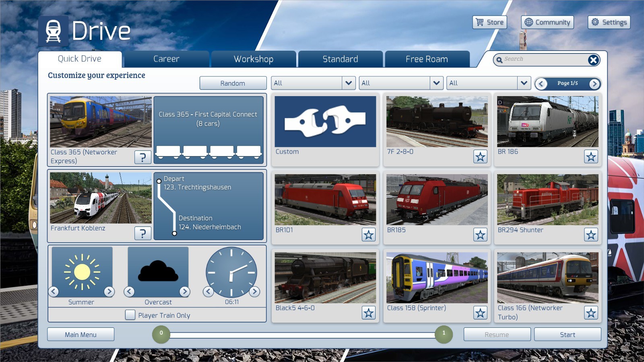Expand the rightmost All filter dropdown
Viewport: 644px width, 362px height.
pos(524,83)
